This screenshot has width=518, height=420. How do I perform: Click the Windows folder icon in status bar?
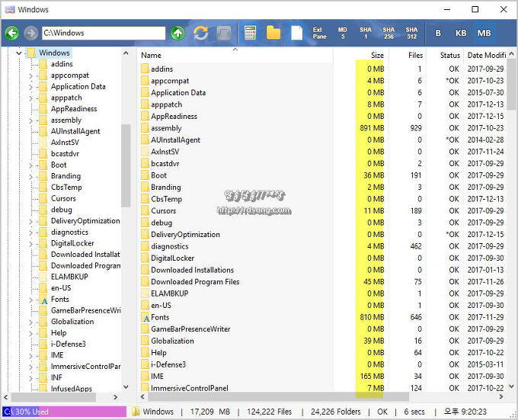click(136, 412)
